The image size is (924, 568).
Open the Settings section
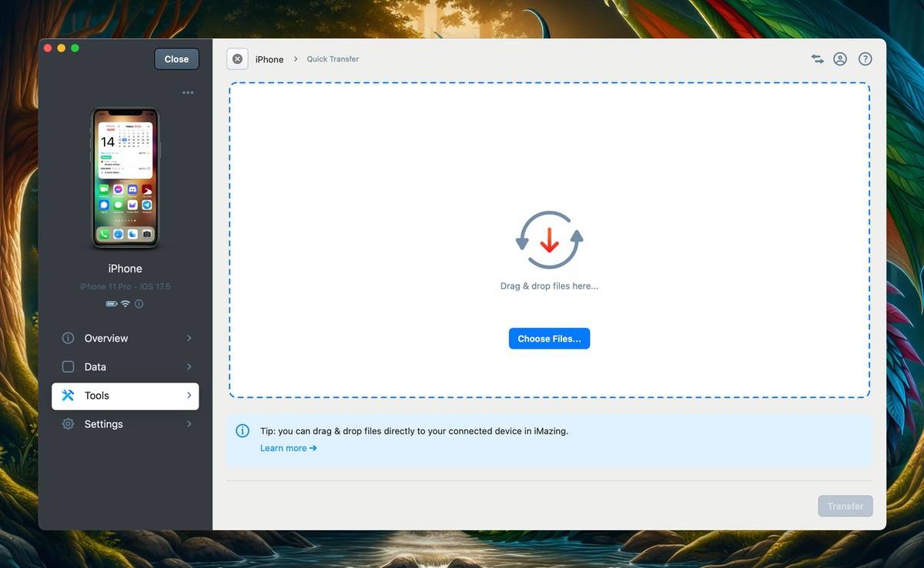pos(125,424)
